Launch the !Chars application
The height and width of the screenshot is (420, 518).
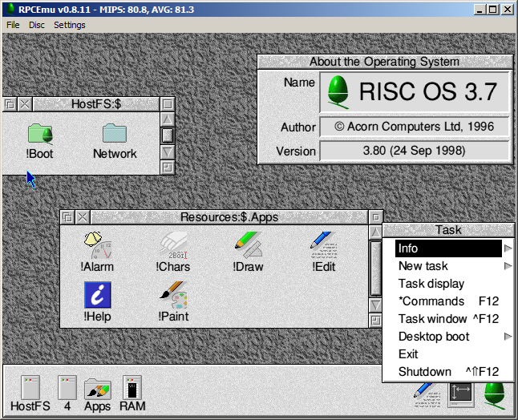[x=173, y=252]
